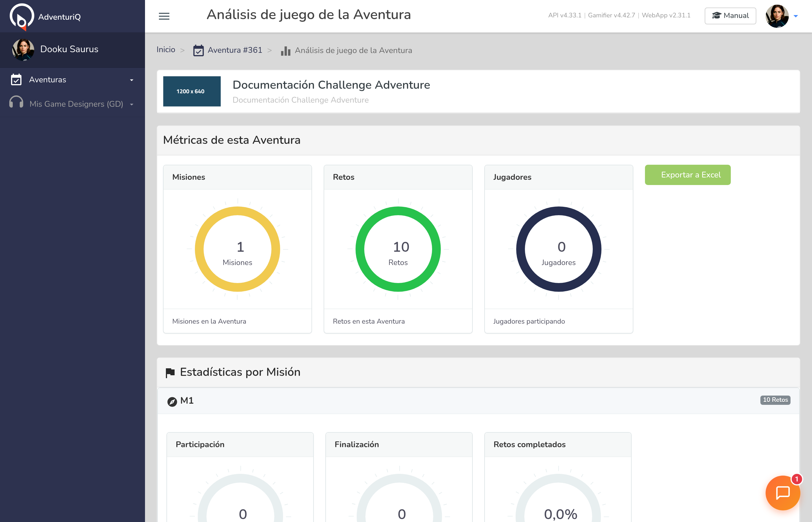Expand the Mis Game Designers arrow
Image resolution: width=812 pixels, height=522 pixels.
(131, 104)
